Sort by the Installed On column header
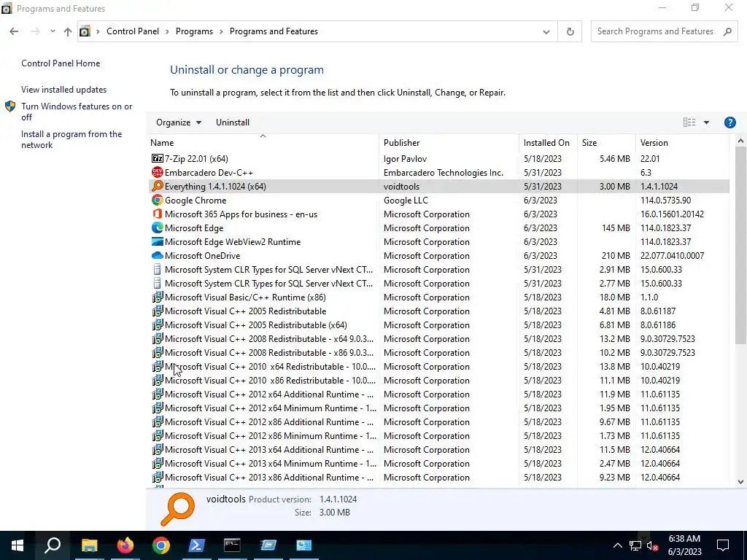 548,142
